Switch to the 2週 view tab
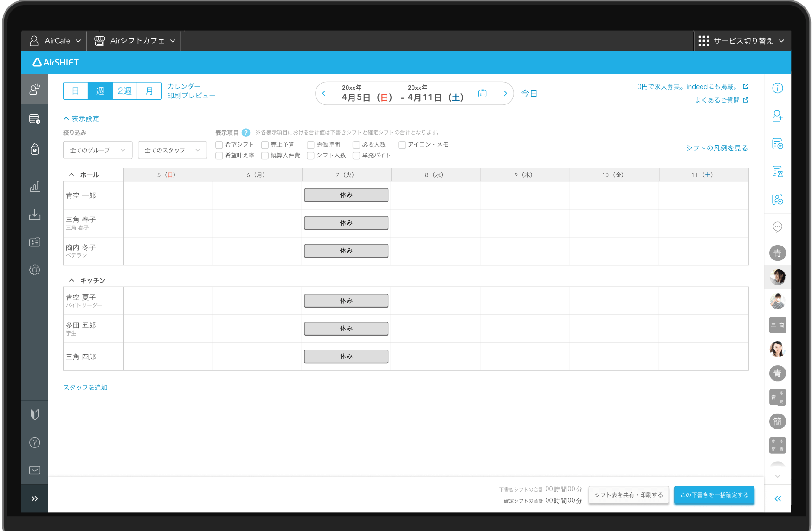Screen dimensions: 812x531 click(x=125, y=91)
